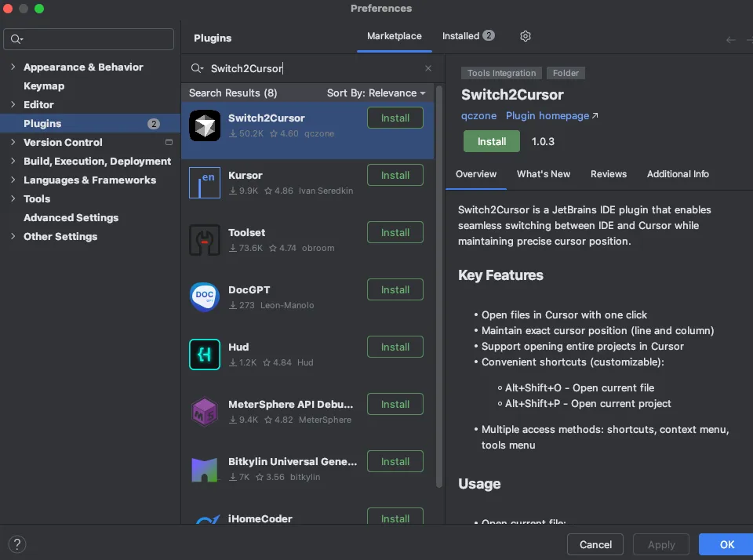This screenshot has height=560, width=753.
Task: Click the Hud plugin icon
Action: (x=205, y=355)
